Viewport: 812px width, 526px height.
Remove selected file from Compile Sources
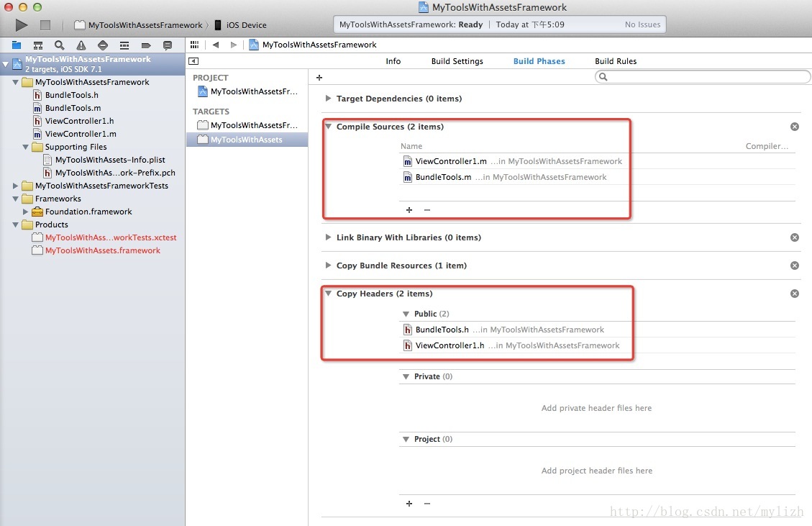pyautogui.click(x=427, y=210)
